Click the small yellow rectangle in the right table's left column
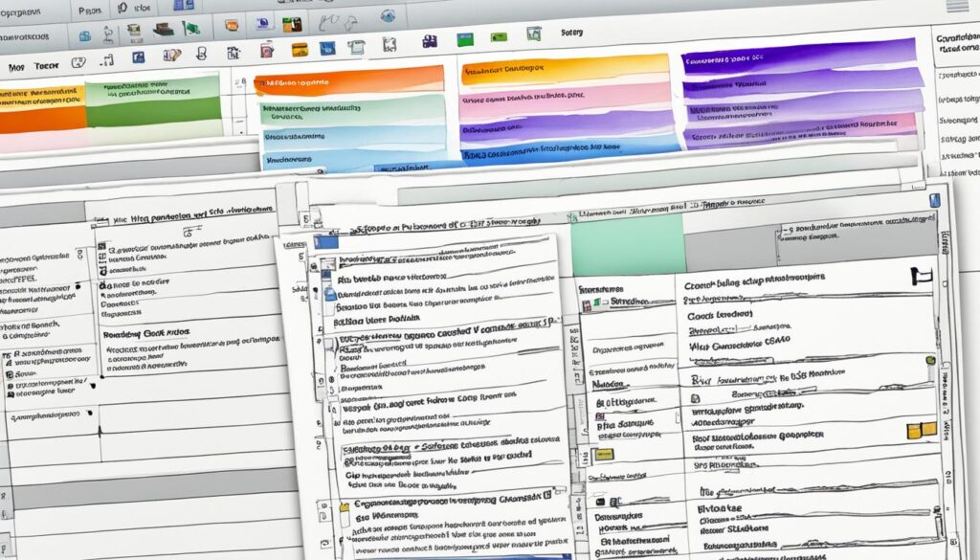980x560 pixels. 604,455
